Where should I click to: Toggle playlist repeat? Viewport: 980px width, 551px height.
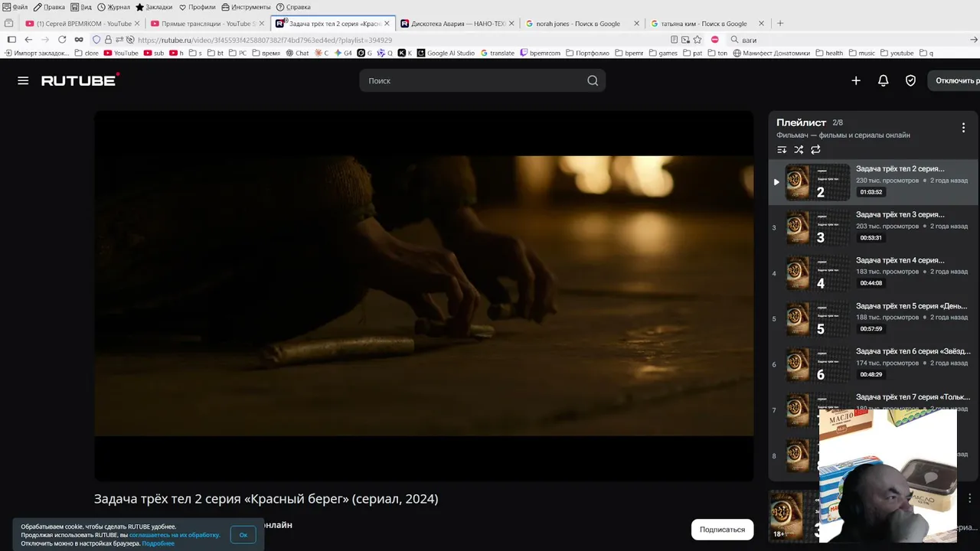click(x=815, y=150)
